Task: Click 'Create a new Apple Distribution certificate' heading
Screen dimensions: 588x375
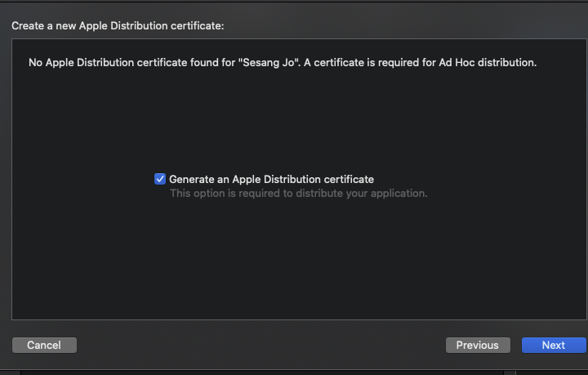Action: pyautogui.click(x=118, y=25)
